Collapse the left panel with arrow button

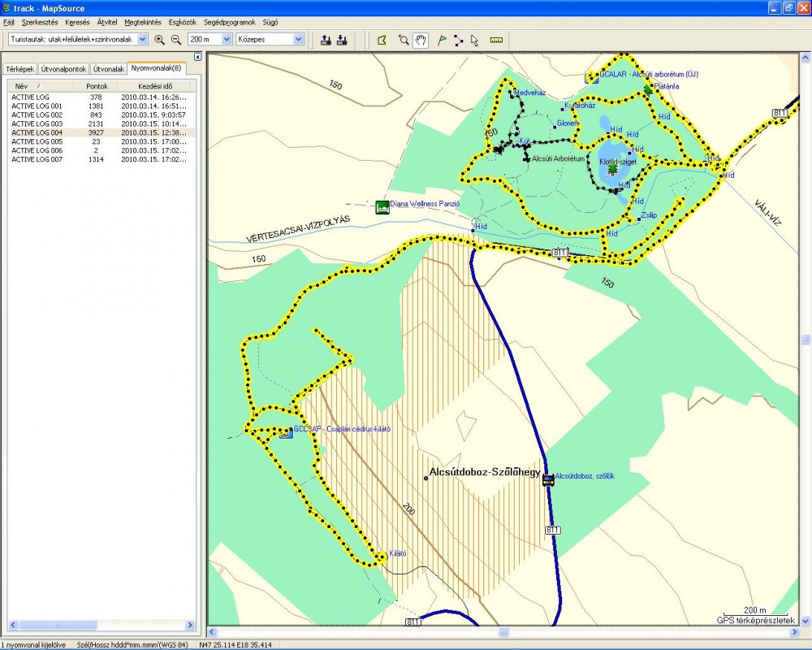[197, 57]
